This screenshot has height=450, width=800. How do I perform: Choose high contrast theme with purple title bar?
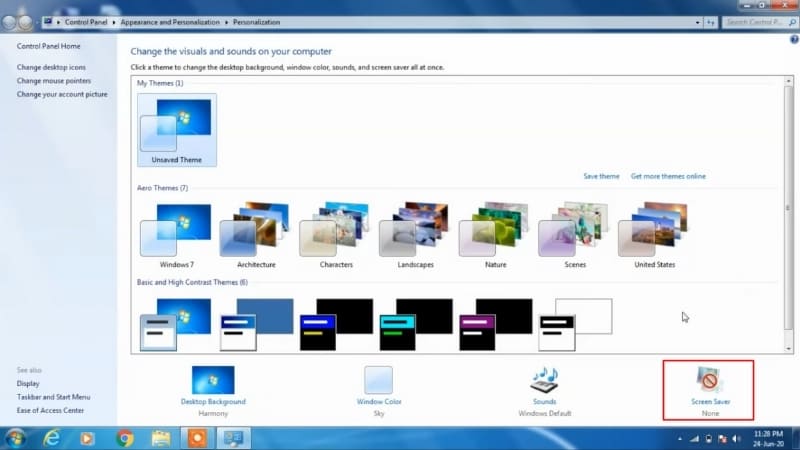tap(495, 324)
